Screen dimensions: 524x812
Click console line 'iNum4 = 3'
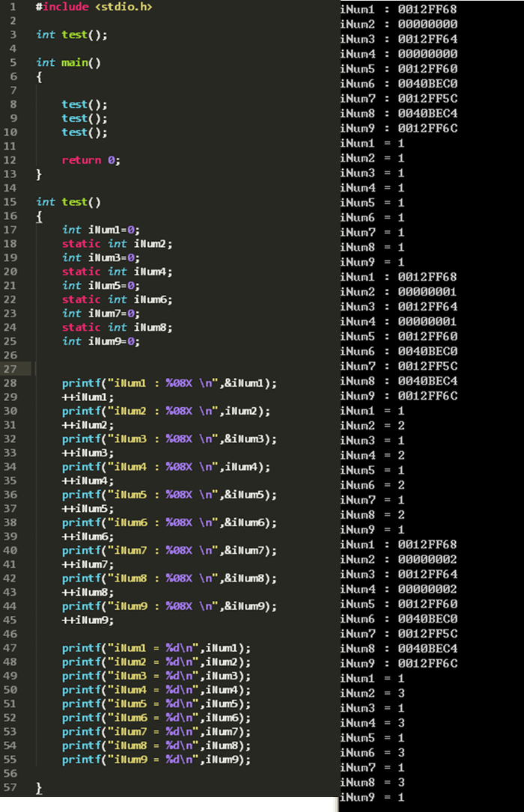pyautogui.click(x=372, y=724)
